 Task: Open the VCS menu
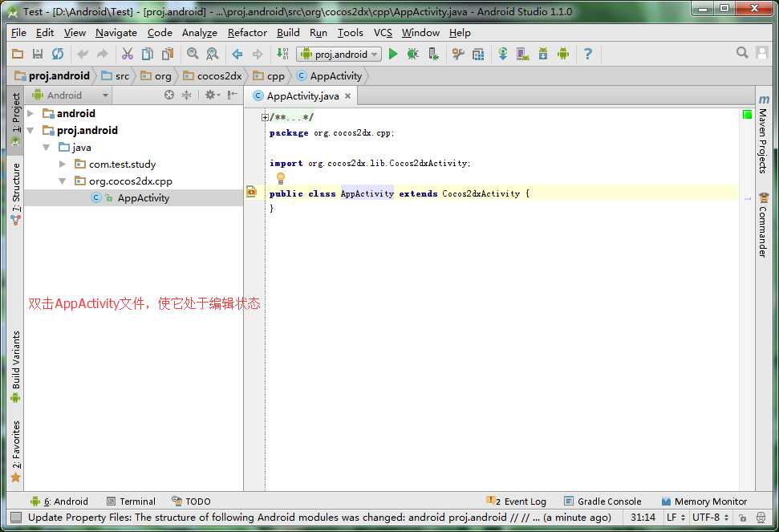[x=383, y=32]
